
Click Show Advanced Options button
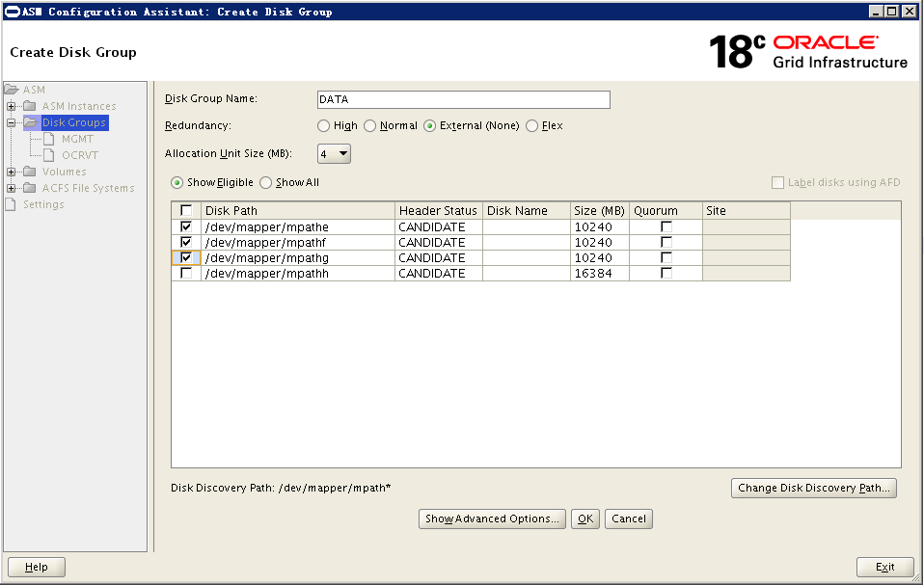[x=492, y=519]
